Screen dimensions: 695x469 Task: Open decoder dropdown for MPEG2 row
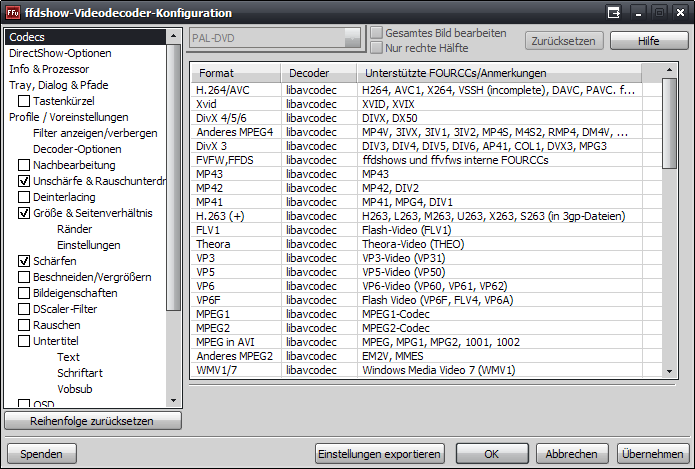[319, 328]
